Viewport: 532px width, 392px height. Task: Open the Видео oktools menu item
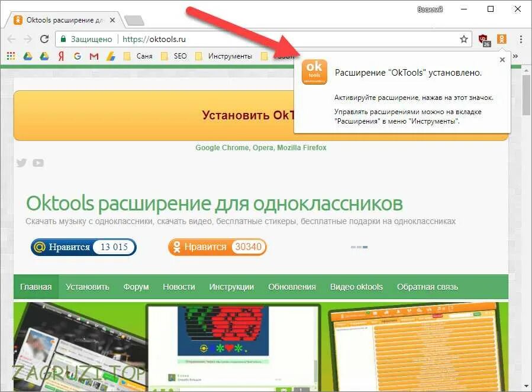click(356, 287)
